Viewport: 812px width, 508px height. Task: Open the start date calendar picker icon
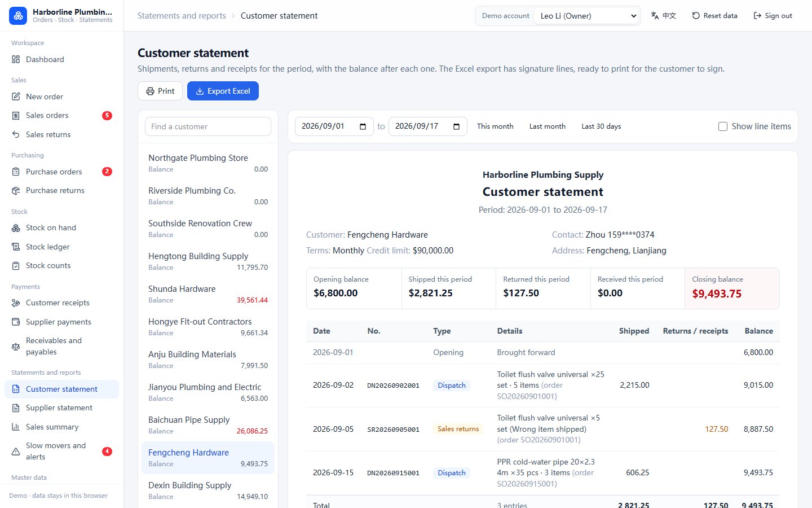[x=363, y=126]
